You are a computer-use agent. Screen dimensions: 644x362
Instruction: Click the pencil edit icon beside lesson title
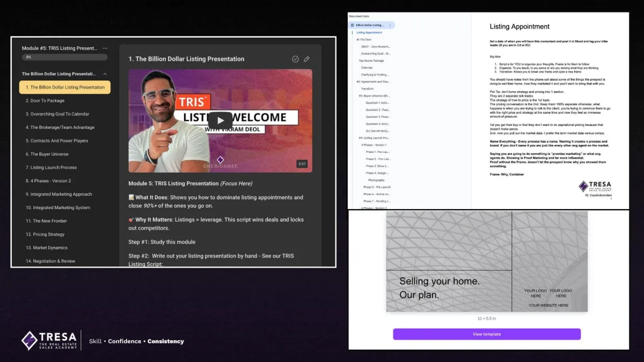(x=306, y=59)
